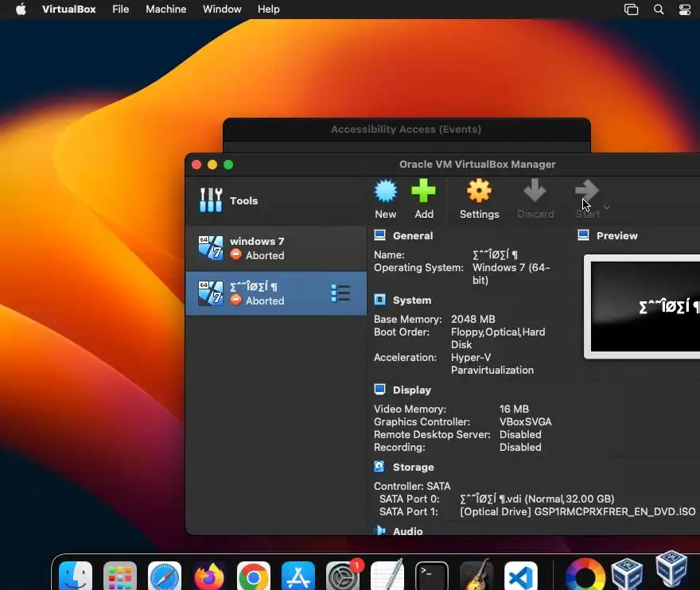Click the Discard saved state toolbar icon
700x590 pixels.
coord(535,191)
